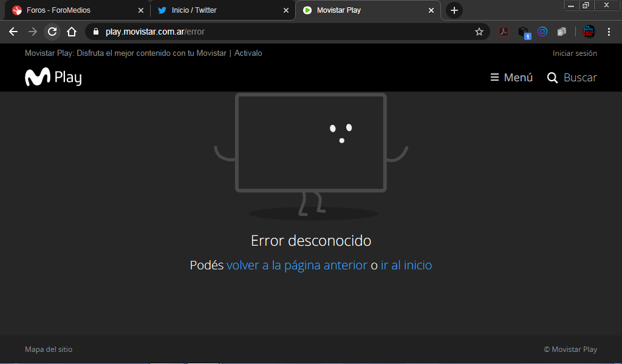Viewport: 622px width, 364px height.
Task: Bookmark this page with the star icon
Action: coord(479,32)
